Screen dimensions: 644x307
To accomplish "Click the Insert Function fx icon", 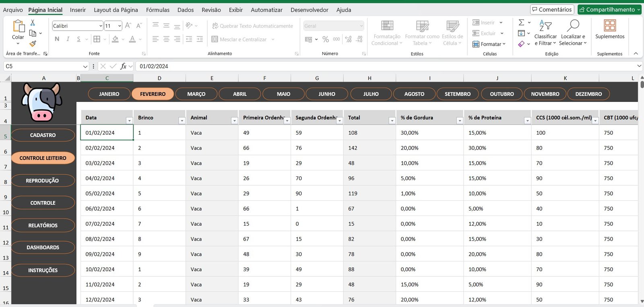I will point(124,66).
